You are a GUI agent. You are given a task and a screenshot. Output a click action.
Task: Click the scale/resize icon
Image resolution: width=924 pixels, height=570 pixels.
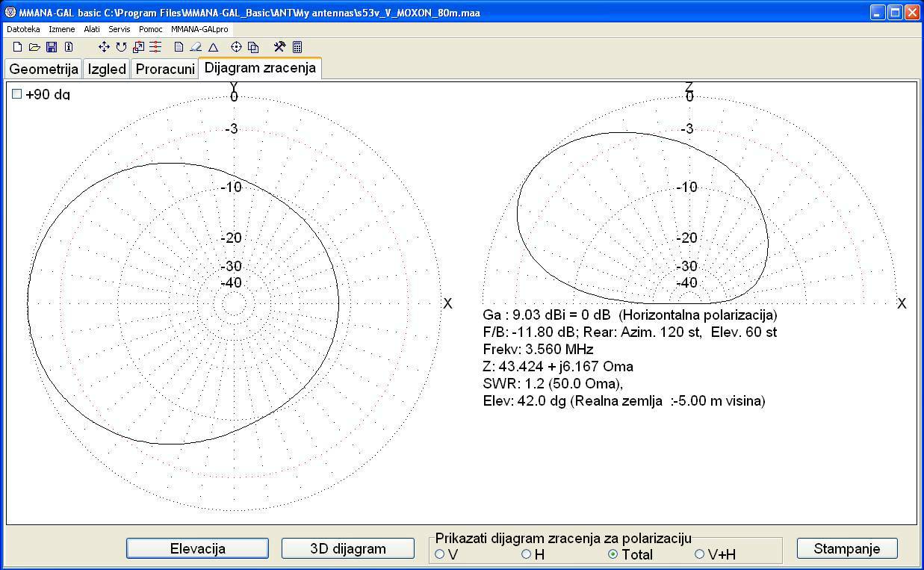[138, 47]
